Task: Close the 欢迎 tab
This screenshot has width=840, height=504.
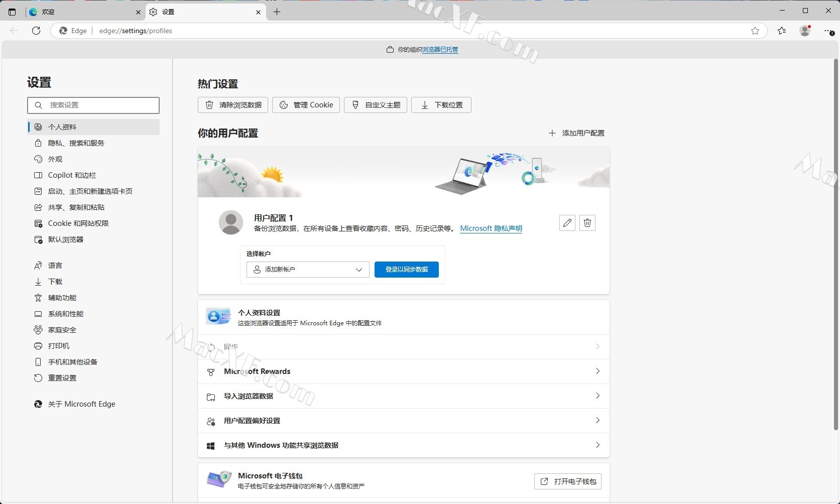Action: click(139, 12)
